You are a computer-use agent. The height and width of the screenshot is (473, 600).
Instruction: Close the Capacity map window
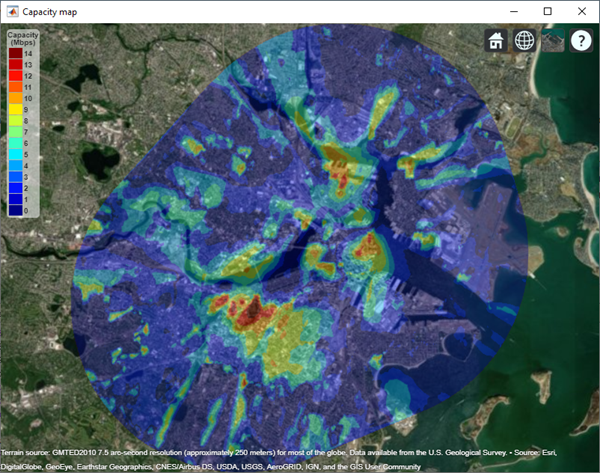click(582, 11)
